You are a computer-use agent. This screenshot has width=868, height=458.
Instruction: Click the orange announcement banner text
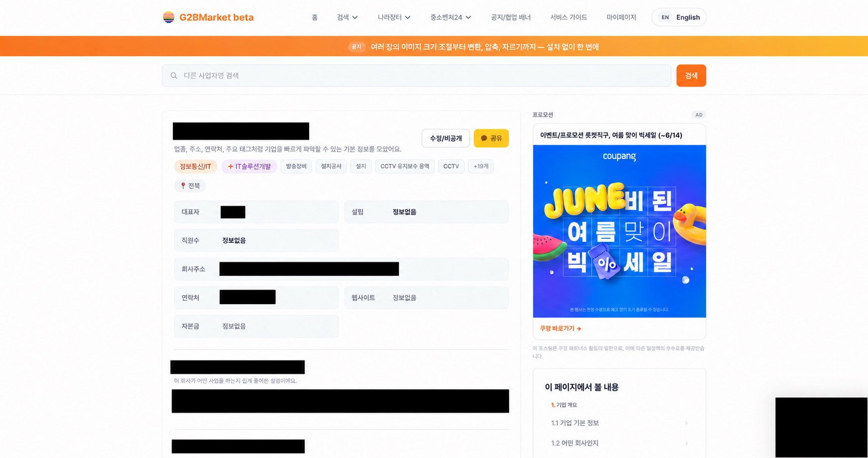(x=485, y=47)
